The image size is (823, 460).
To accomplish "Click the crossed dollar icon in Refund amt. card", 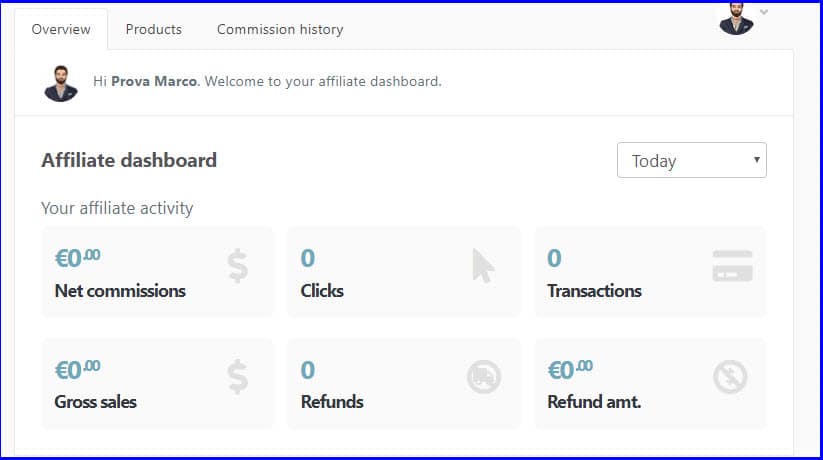I will tap(730, 377).
